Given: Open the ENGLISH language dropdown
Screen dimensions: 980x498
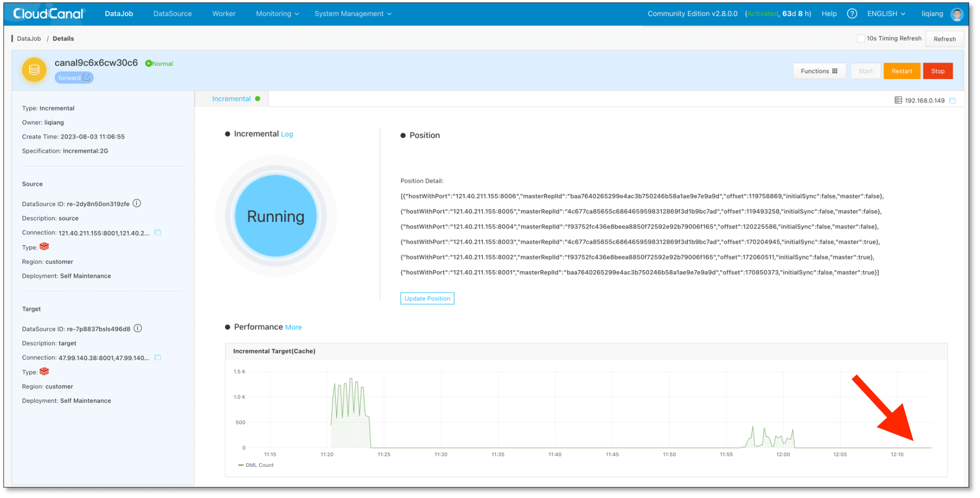Looking at the screenshot, I should point(886,14).
